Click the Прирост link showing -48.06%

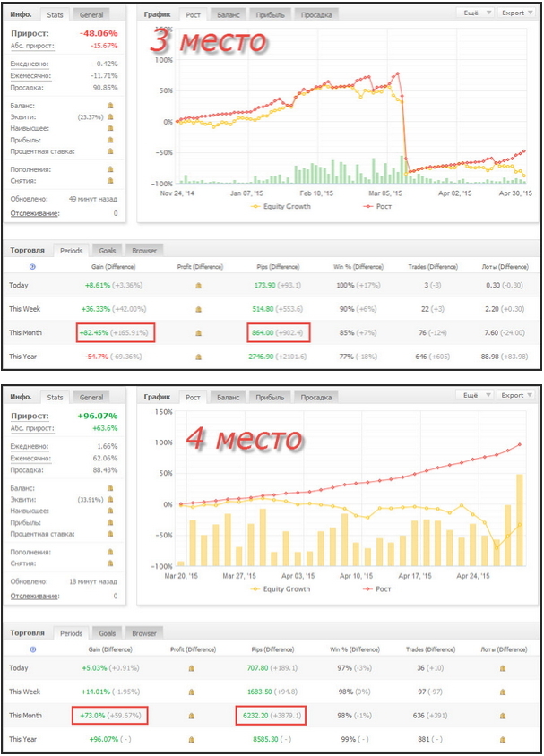[30, 34]
